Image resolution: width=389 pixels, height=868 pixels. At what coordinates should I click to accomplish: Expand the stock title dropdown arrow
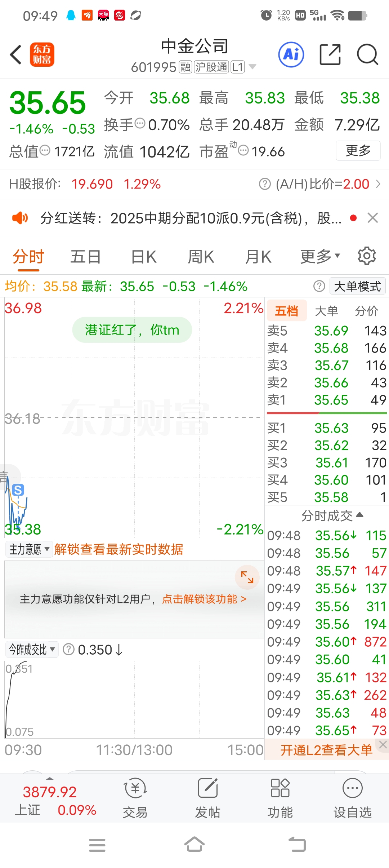click(x=252, y=67)
